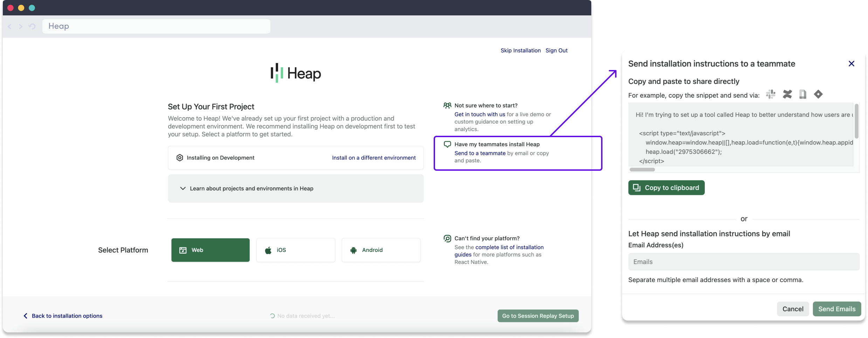Expand Learn about projects and environments in Heap
Screen dimensions: 868x338
point(296,189)
